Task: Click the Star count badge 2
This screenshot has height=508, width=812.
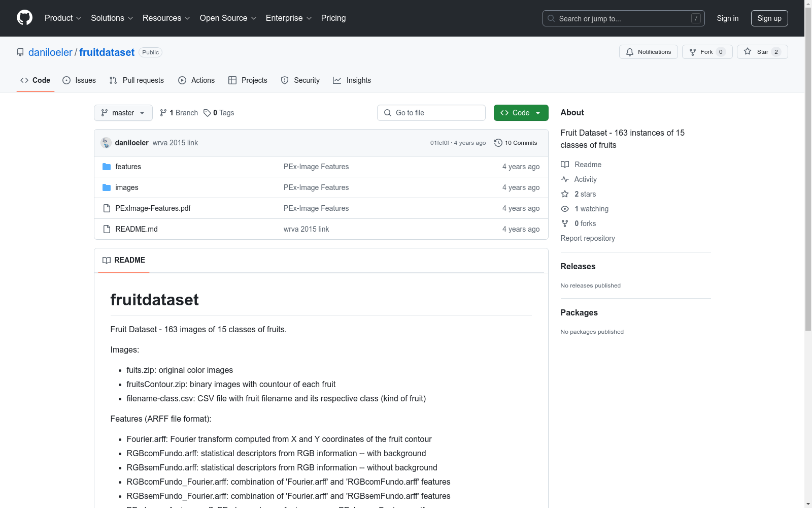Action: pyautogui.click(x=776, y=52)
